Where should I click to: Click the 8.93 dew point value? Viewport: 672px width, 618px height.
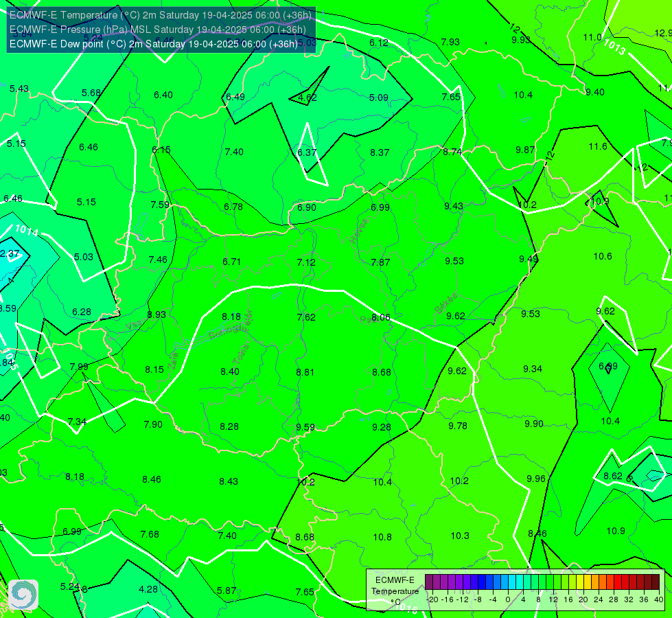click(x=157, y=314)
